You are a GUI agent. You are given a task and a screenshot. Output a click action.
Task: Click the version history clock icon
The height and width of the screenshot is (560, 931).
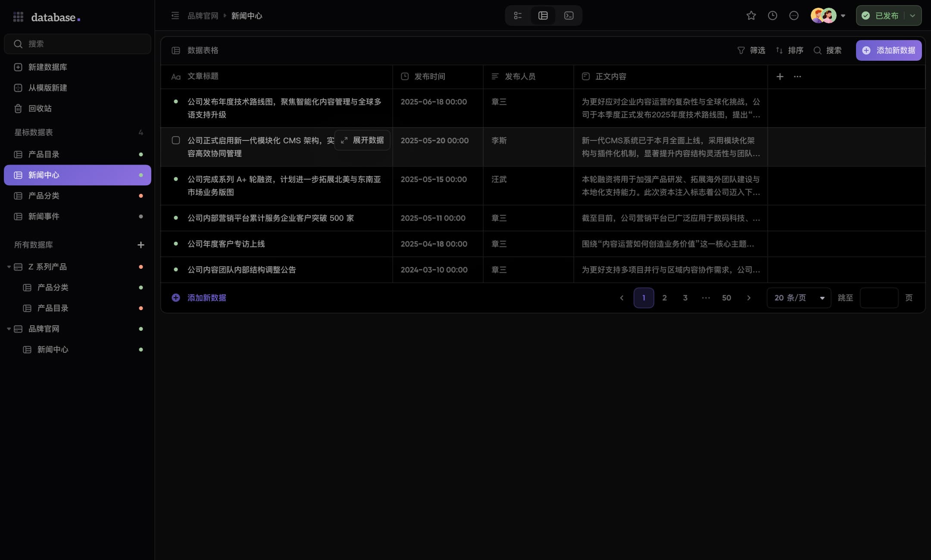click(x=772, y=16)
